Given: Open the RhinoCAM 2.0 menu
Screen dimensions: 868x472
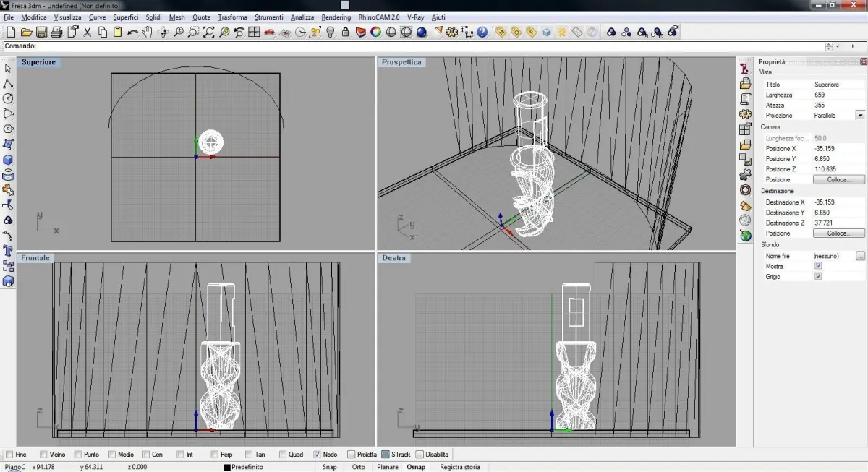Looking at the screenshot, I should (379, 17).
